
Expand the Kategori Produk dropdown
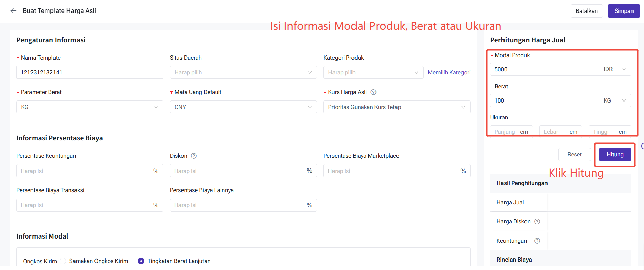click(373, 73)
